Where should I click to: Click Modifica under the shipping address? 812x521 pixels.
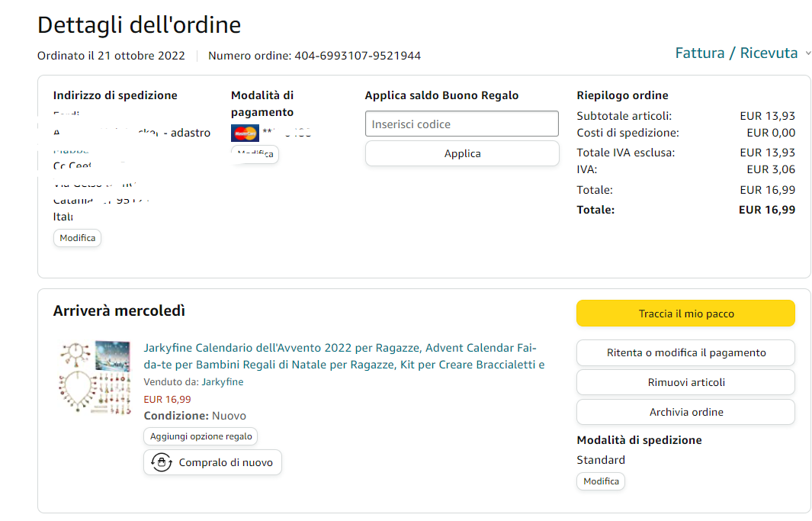coord(77,238)
